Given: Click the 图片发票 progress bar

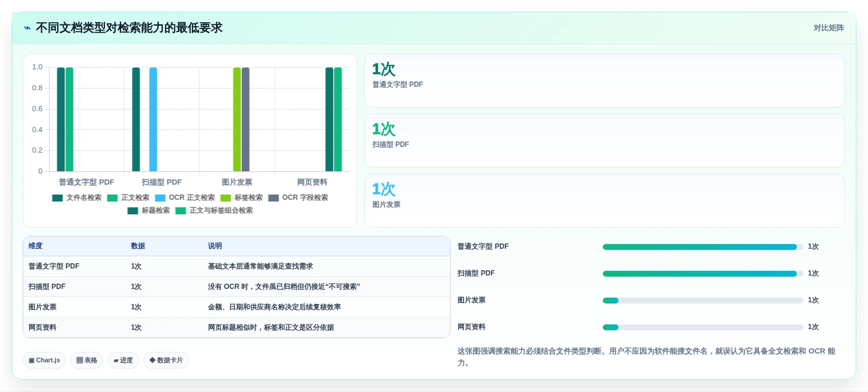Looking at the screenshot, I should [703, 301].
